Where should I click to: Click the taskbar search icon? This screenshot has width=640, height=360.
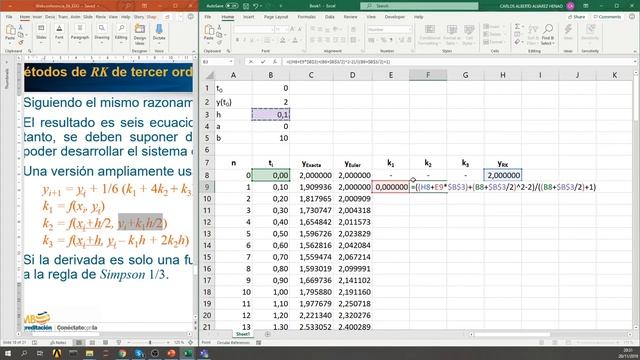point(24,353)
